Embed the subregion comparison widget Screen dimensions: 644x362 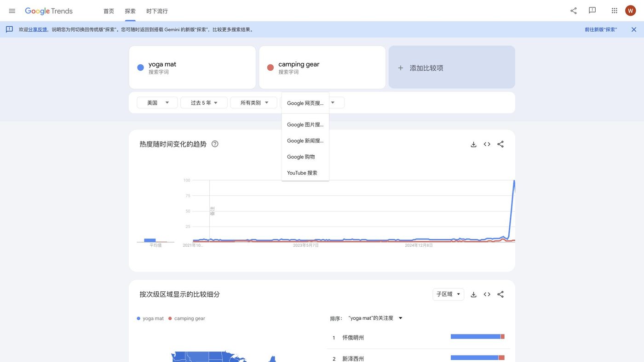pos(487,294)
